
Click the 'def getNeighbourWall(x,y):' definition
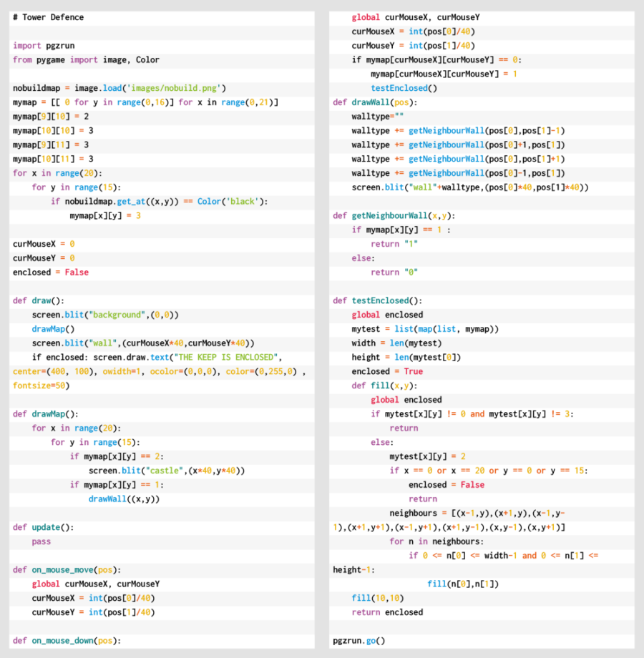coord(394,216)
